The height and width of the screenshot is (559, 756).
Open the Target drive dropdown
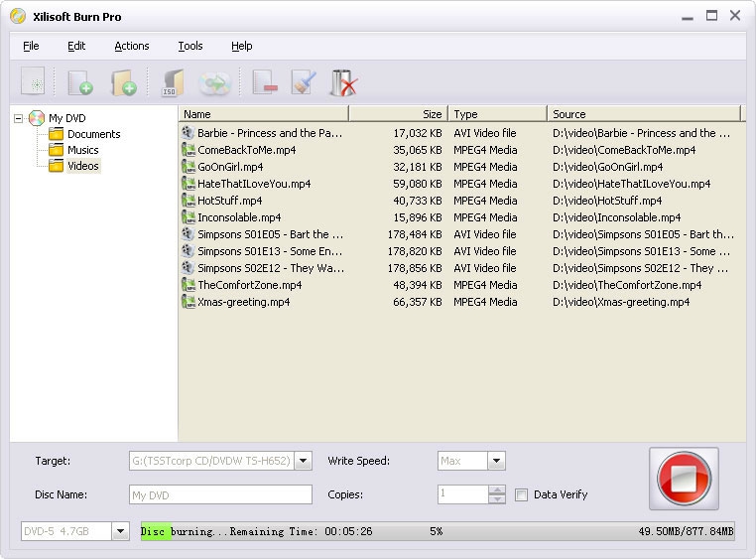click(x=303, y=461)
